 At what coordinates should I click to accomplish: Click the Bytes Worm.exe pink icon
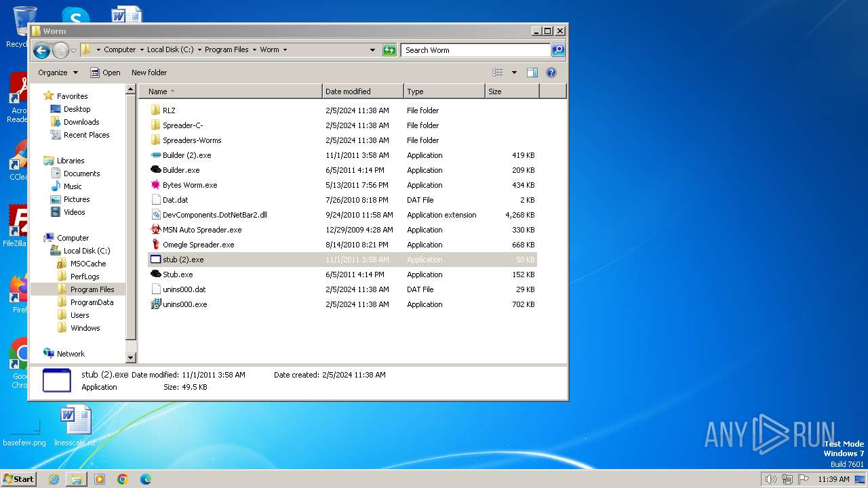pos(155,185)
